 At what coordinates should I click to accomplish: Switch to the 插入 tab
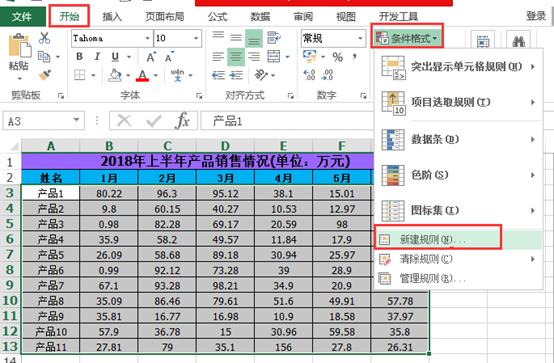112,17
